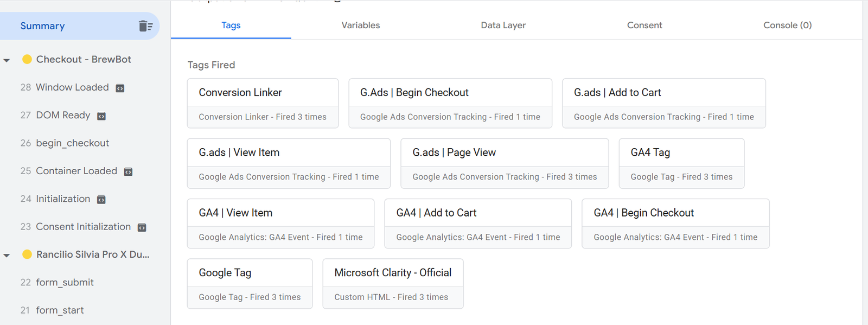The height and width of the screenshot is (325, 868).
Task: Switch to the Consent tab
Action: point(644,25)
